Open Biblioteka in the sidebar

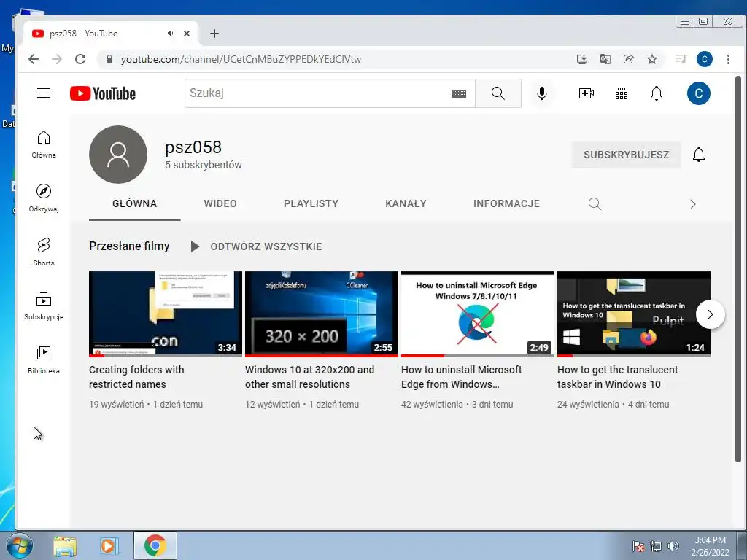pos(43,359)
